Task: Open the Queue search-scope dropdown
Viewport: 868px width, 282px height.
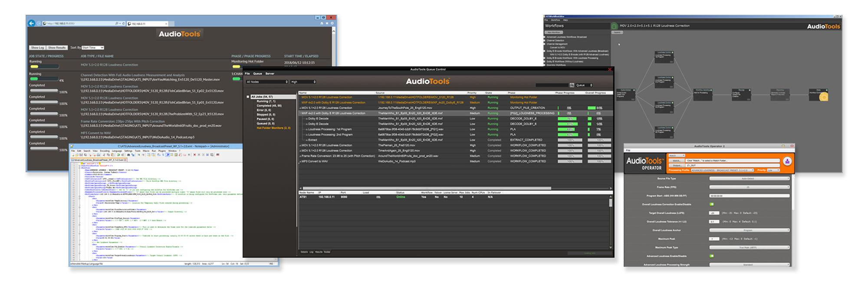Action: pos(584,85)
